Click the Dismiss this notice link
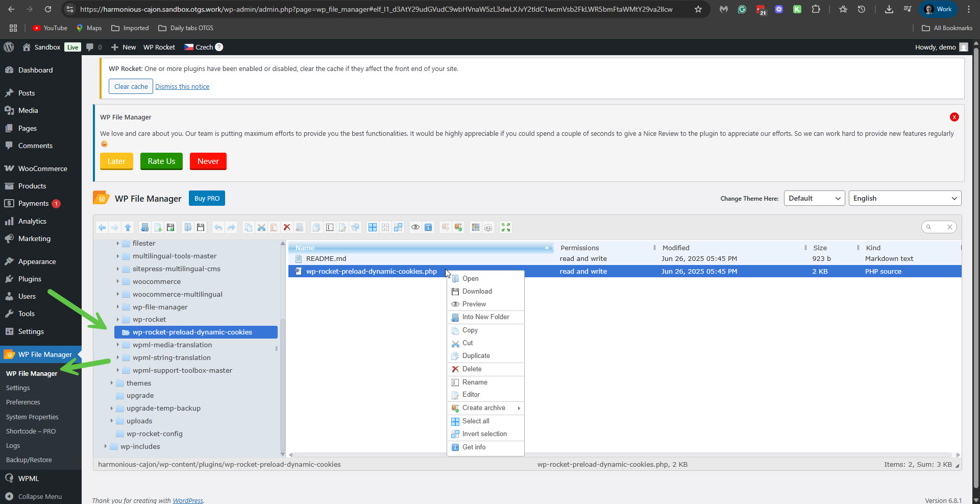The image size is (980, 504). 182,87
